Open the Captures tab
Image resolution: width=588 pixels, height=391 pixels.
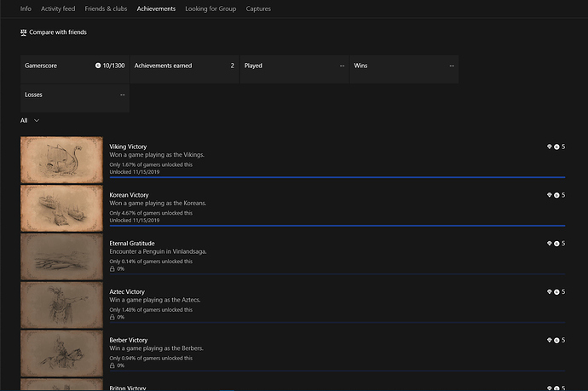[258, 9]
